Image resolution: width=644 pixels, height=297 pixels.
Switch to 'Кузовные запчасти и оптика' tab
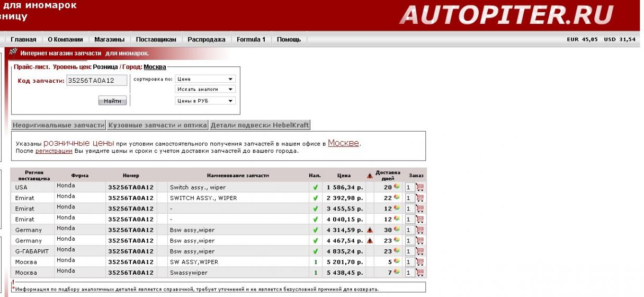point(158,125)
